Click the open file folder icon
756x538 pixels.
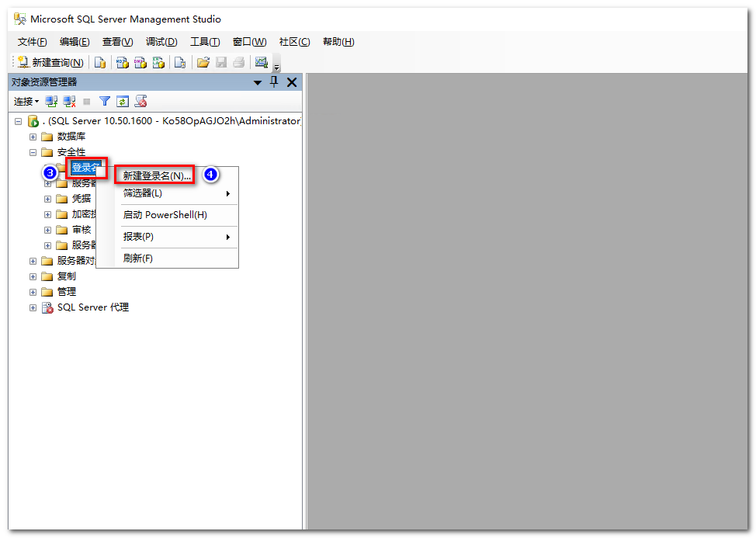203,63
